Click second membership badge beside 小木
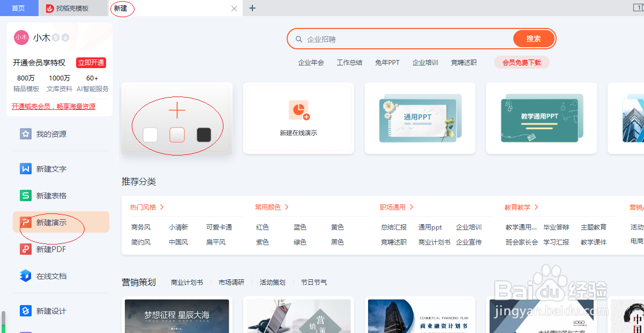The image size is (644, 333). point(65,38)
